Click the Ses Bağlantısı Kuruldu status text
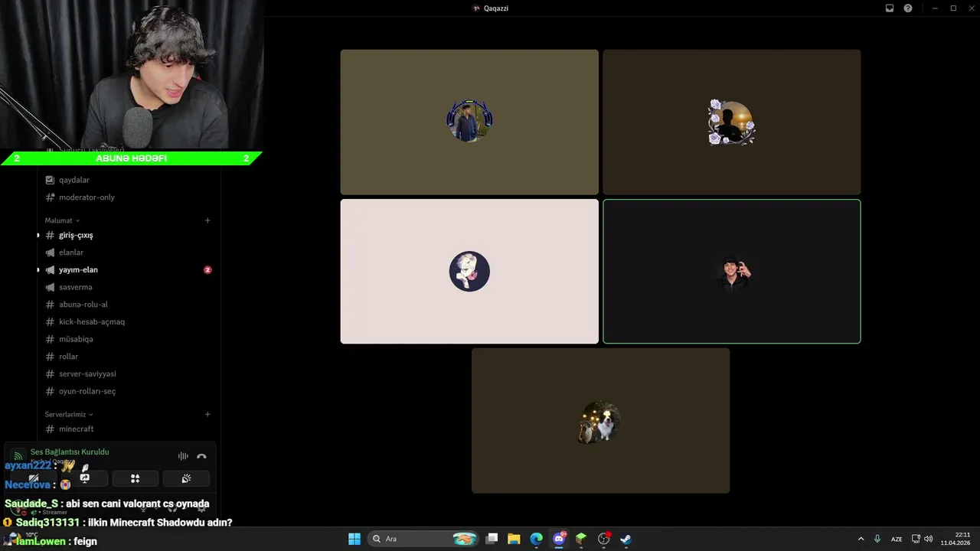This screenshot has width=980, height=551. [x=70, y=452]
